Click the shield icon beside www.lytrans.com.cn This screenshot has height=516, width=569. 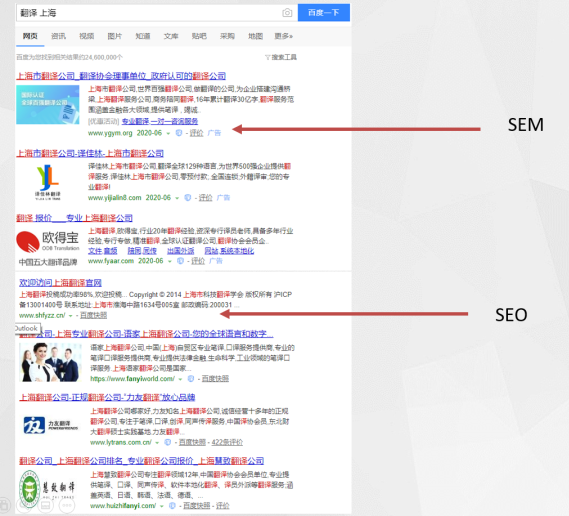point(168,442)
